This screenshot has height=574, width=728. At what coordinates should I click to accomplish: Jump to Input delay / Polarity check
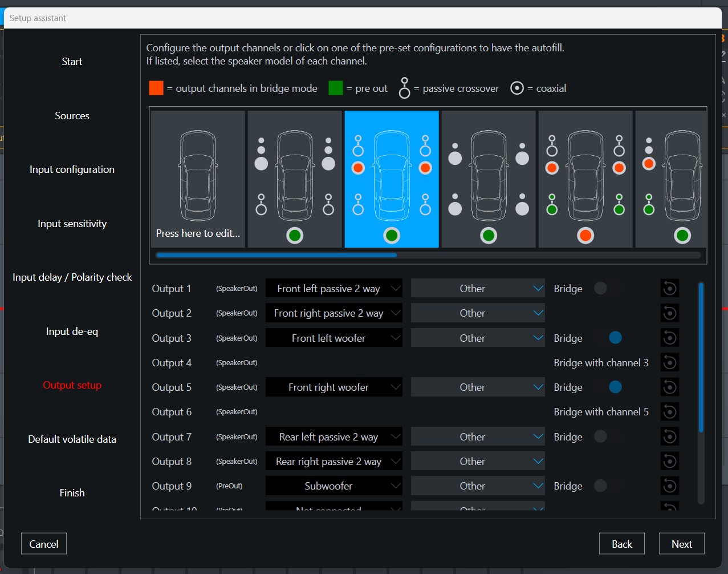point(72,277)
